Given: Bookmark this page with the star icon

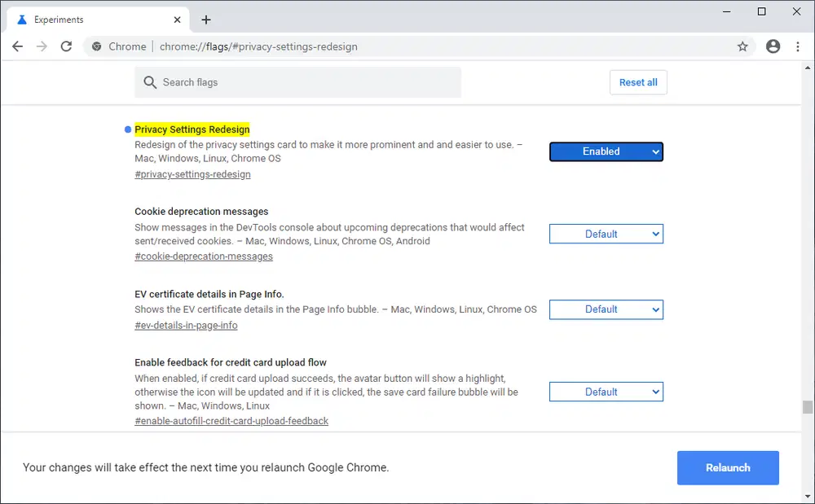Looking at the screenshot, I should tap(742, 46).
